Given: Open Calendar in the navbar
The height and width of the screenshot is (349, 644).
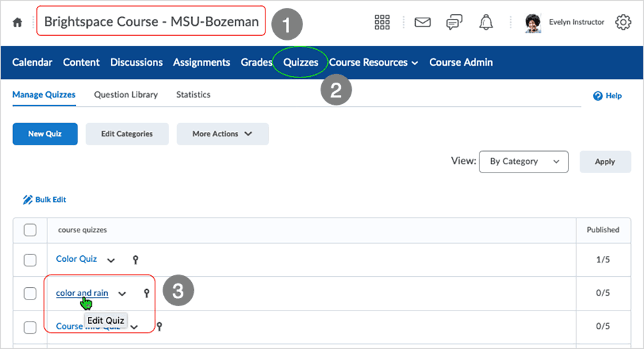Looking at the screenshot, I should point(32,63).
